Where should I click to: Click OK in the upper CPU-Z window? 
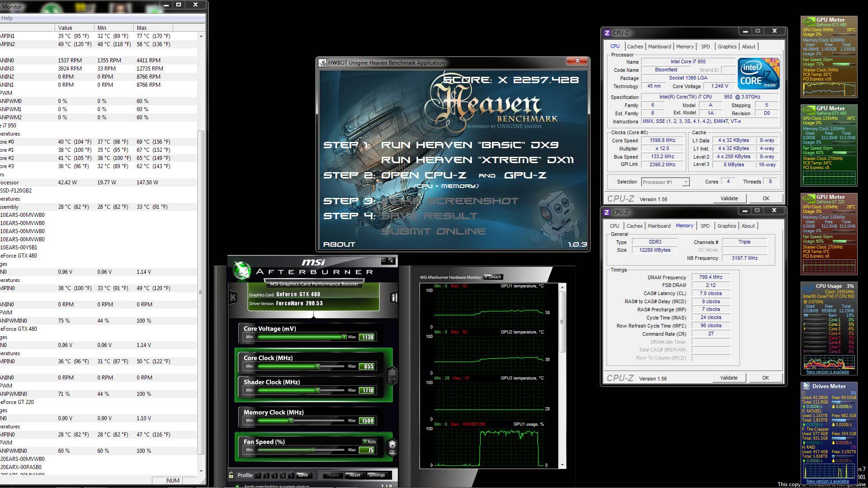point(766,198)
